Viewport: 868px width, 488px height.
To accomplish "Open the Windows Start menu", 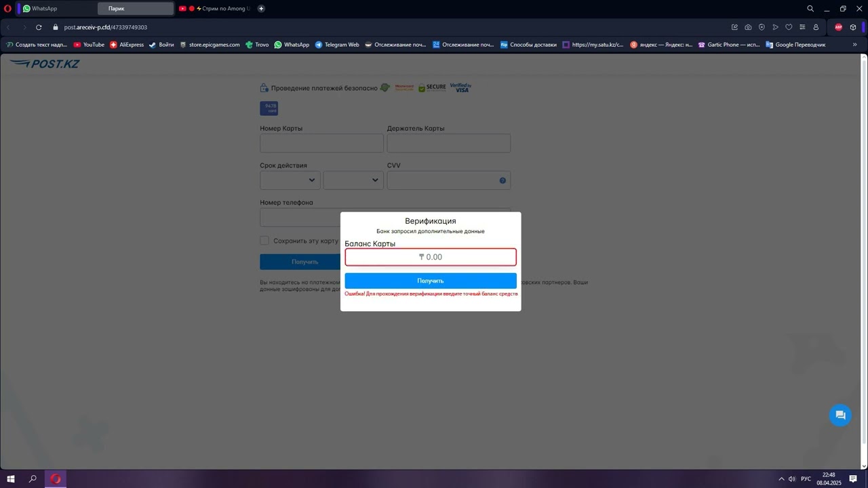I will tap(11, 479).
